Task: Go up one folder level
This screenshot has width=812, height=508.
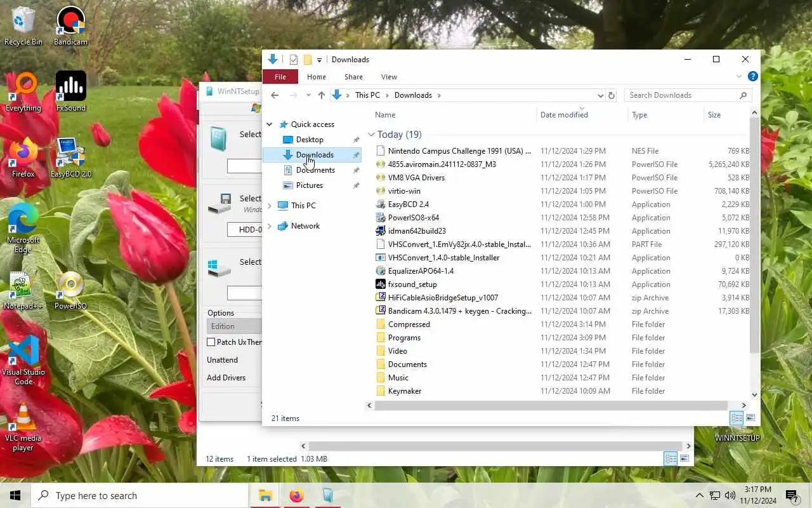Action: [x=322, y=95]
